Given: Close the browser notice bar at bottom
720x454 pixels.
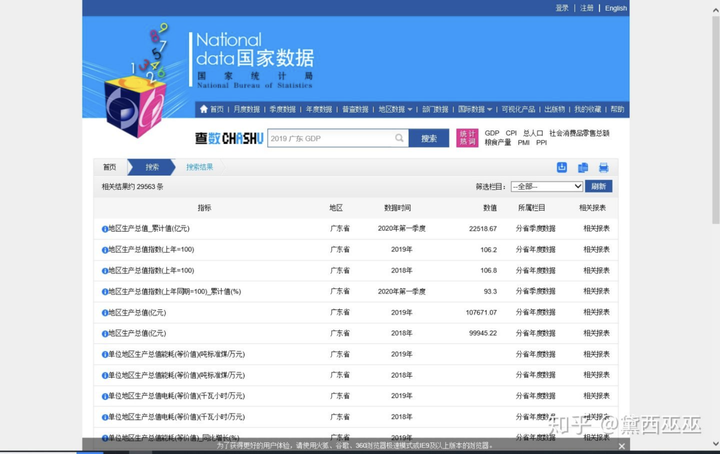Looking at the screenshot, I should pyautogui.click(x=621, y=446).
